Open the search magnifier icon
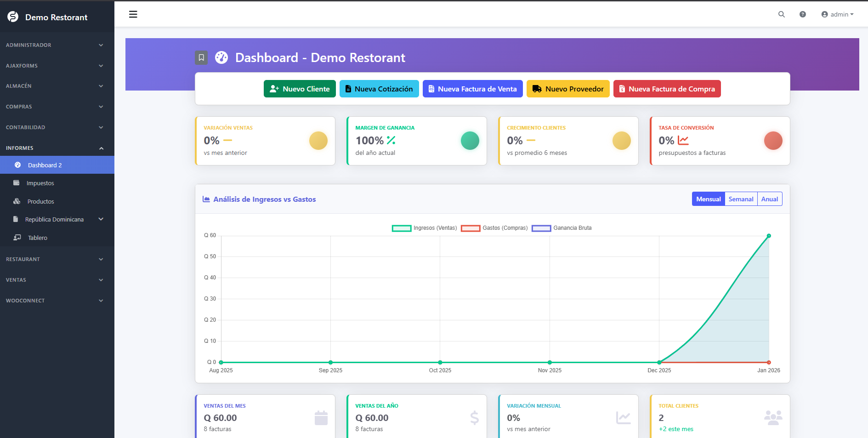The height and width of the screenshot is (438, 868). pyautogui.click(x=781, y=14)
